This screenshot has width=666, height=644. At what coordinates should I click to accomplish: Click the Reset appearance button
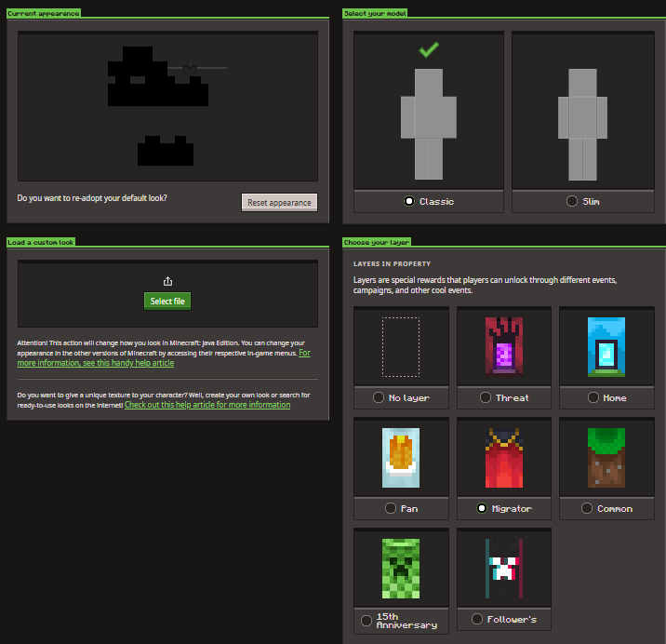tap(279, 202)
